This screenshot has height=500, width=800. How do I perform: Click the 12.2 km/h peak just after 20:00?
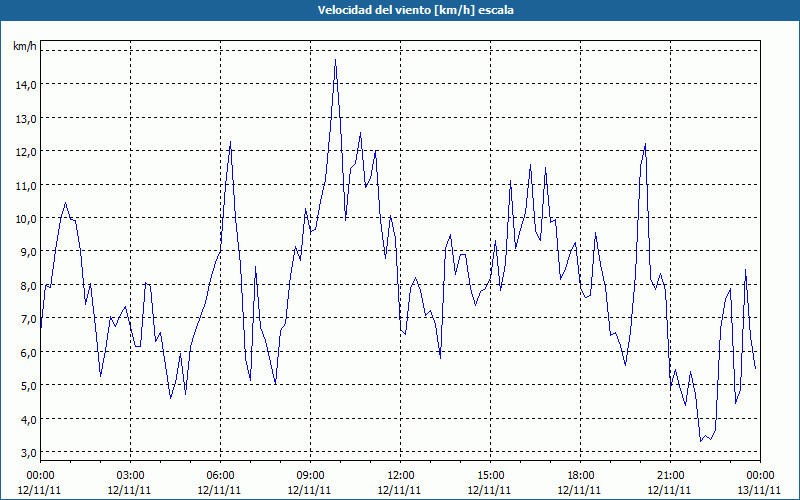[x=645, y=143]
